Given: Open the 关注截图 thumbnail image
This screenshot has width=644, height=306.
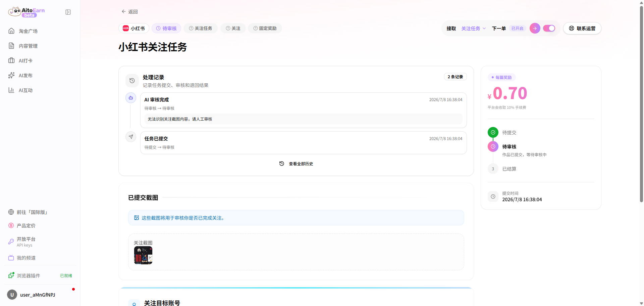Looking at the screenshot, I should click(x=143, y=255).
